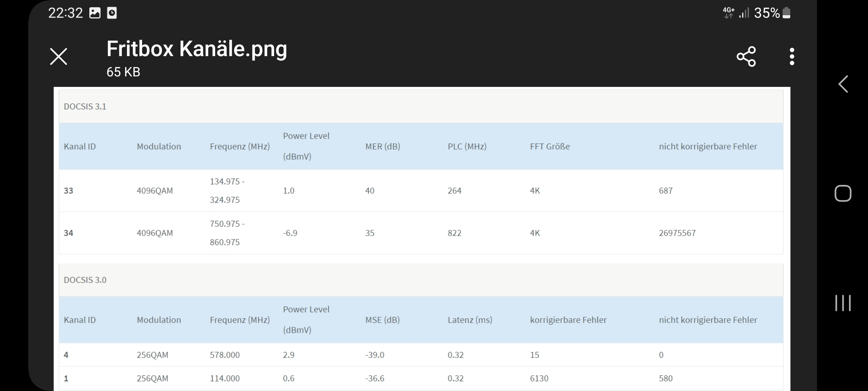Click the PLC (MHz) column header

click(467, 147)
